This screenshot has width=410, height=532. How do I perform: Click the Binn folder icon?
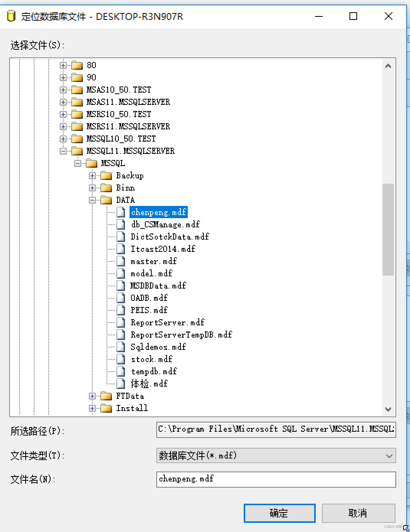click(x=106, y=188)
